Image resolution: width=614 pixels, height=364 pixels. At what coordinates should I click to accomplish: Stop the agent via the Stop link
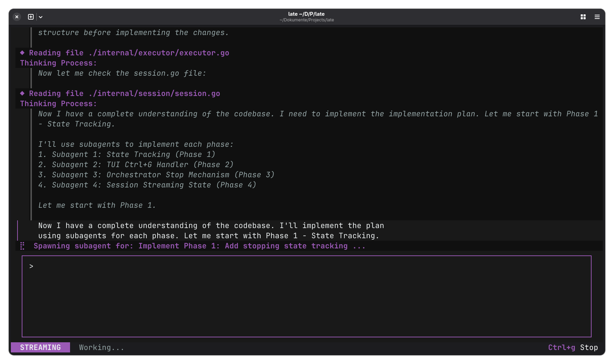coord(589,347)
